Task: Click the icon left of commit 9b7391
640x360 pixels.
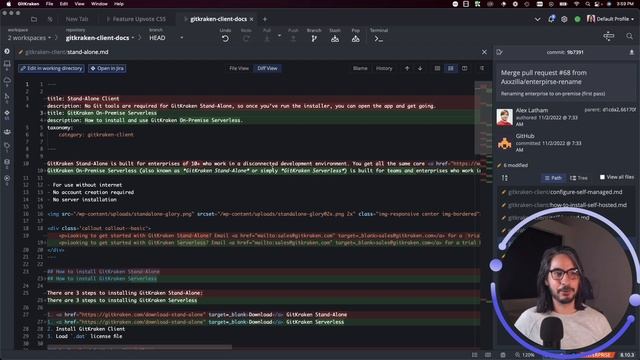Action: click(500, 52)
